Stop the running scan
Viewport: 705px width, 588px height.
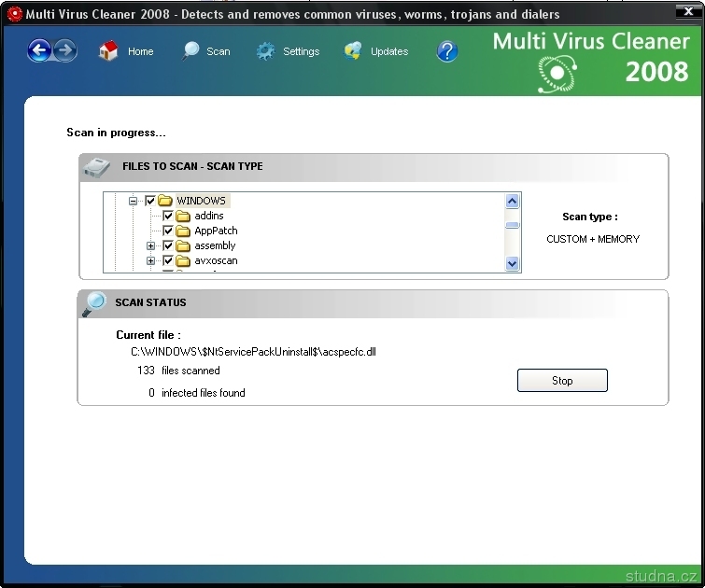tap(562, 380)
